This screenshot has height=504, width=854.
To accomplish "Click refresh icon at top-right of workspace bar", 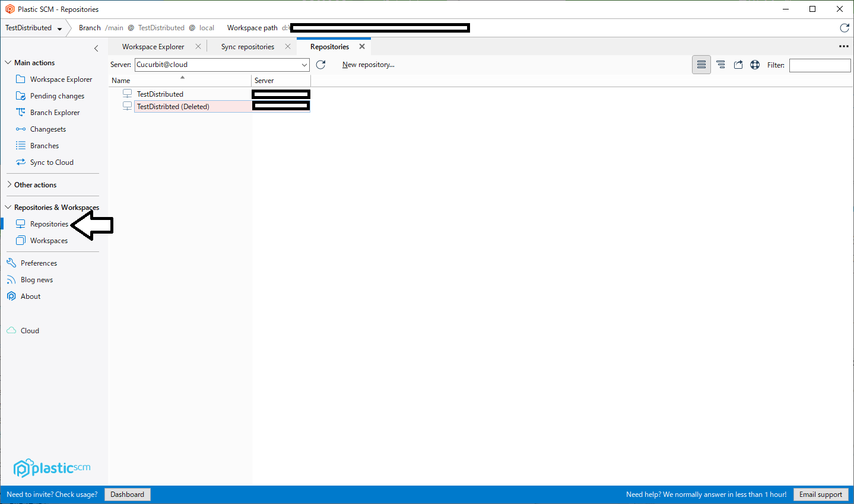I will tap(845, 28).
